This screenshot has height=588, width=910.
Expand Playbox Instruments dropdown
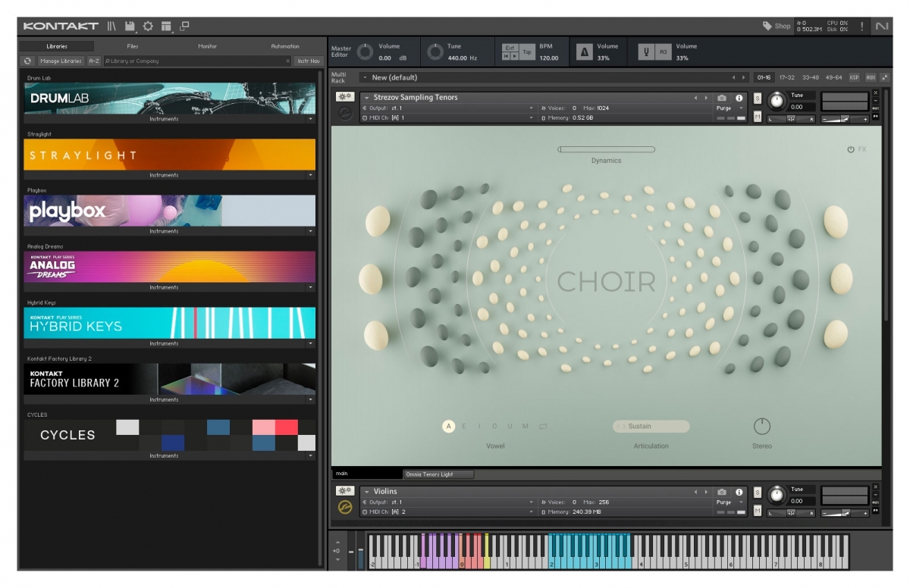pos(310,231)
